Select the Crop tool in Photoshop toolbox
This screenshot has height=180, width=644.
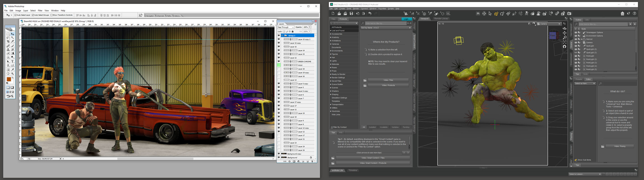8,41
